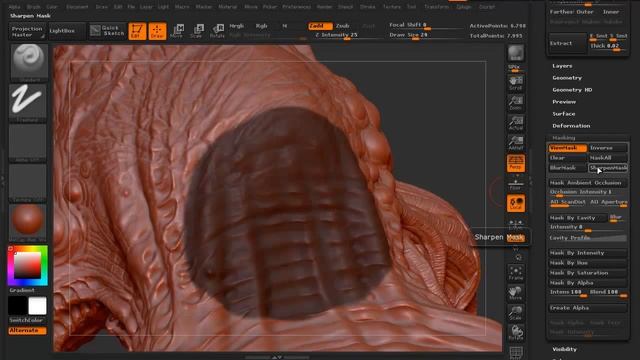This screenshot has width=640, height=360.
Task: Enable the M material channel
Action: (284, 26)
